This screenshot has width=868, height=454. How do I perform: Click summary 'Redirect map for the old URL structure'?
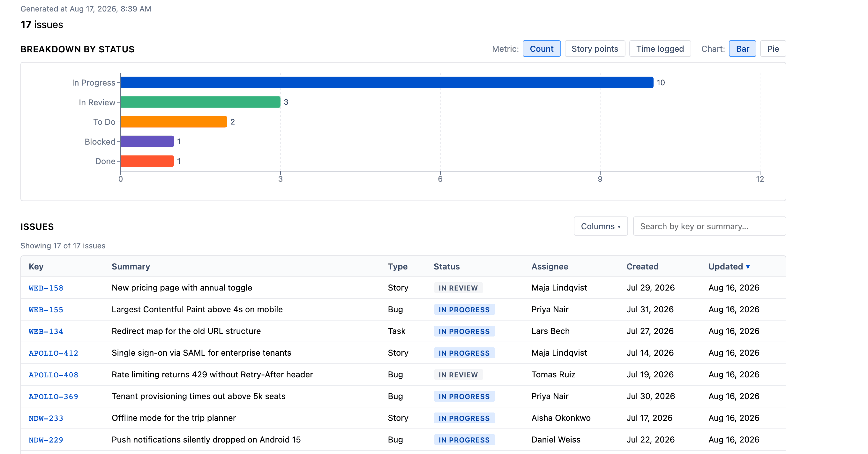186,331
